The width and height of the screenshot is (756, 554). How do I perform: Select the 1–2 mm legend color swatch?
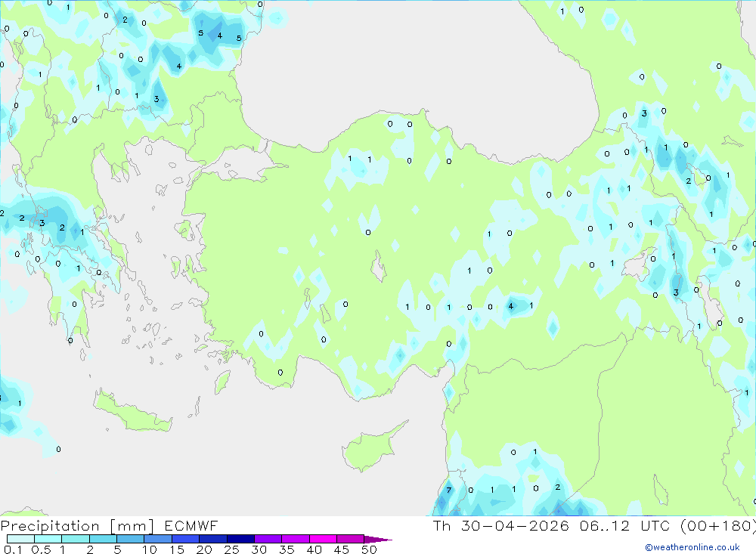[x=76, y=539]
